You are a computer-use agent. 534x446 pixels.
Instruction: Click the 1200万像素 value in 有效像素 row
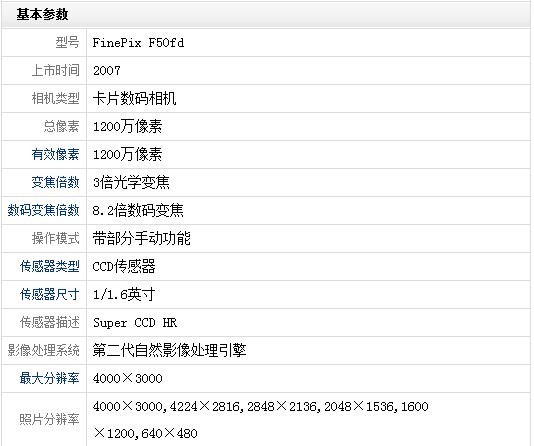pos(128,155)
